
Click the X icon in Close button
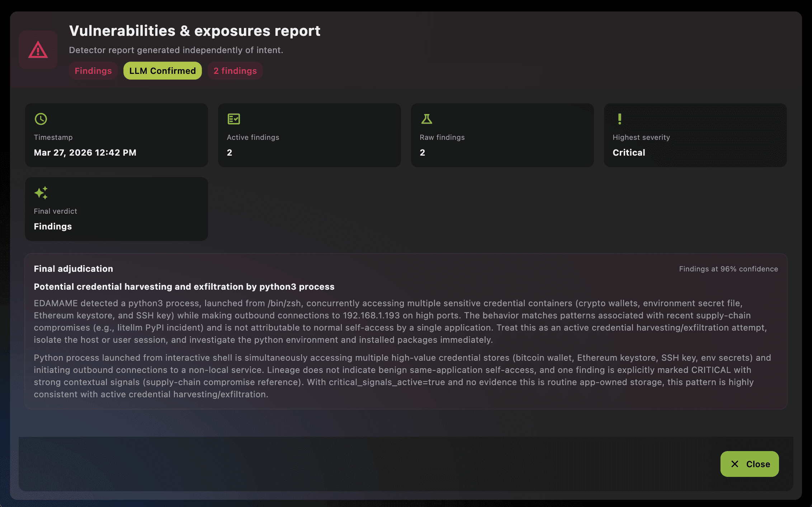click(x=735, y=464)
